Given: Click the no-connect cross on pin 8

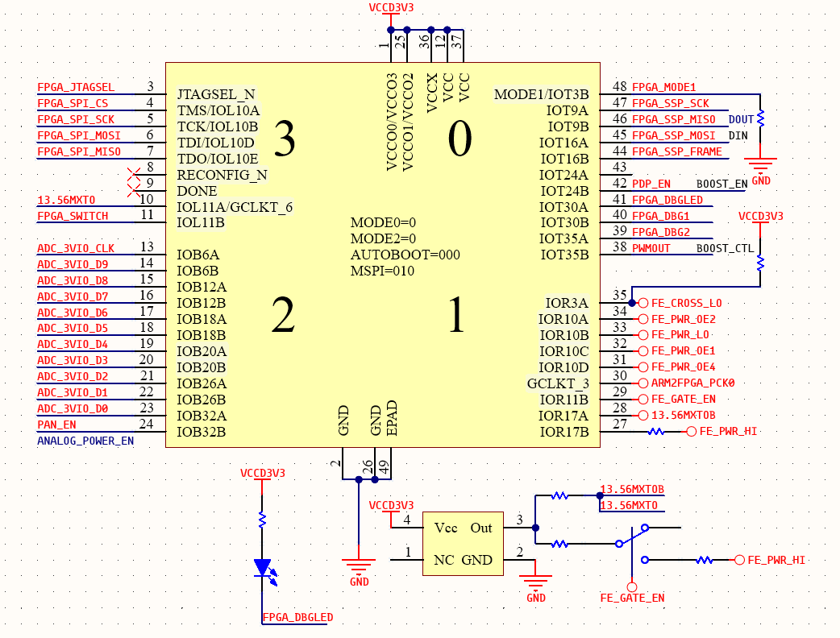Looking at the screenshot, I should [133, 175].
